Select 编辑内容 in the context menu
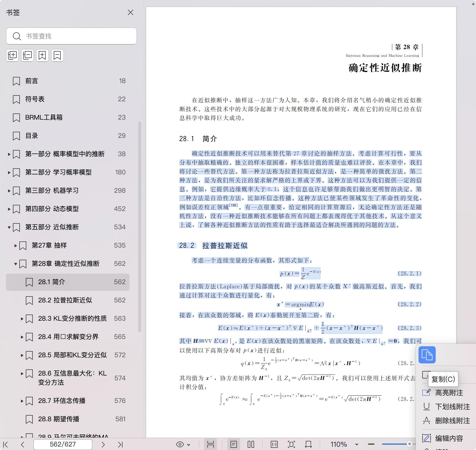Viewport: 476px width, 450px height. (448, 438)
